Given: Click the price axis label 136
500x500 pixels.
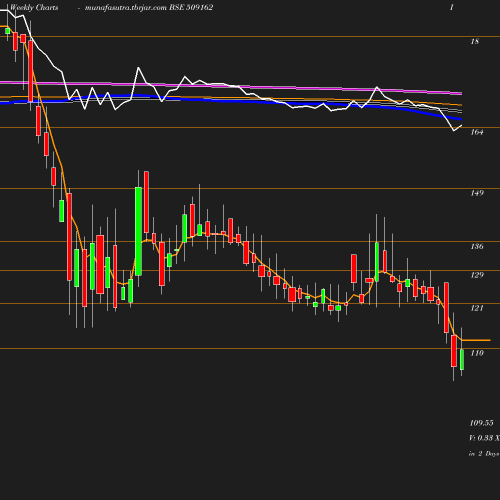Looking at the screenshot, I should pyautogui.click(x=477, y=246).
